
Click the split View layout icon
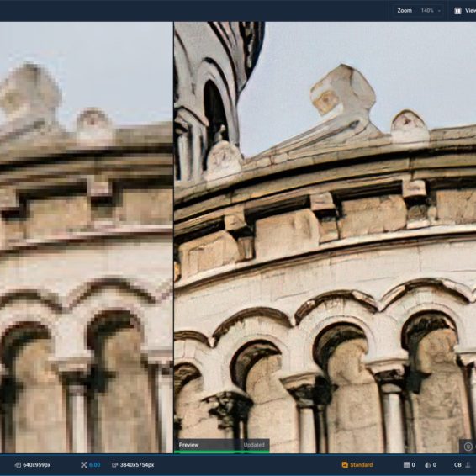457,11
